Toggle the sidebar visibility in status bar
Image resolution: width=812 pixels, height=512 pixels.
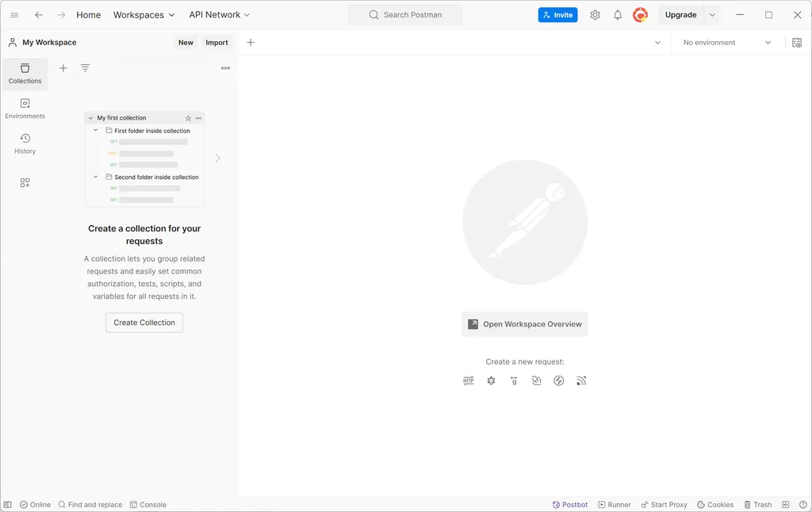coord(9,504)
